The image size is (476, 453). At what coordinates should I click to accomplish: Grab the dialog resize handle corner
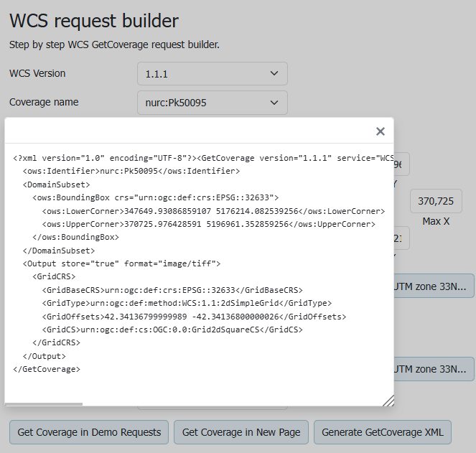click(388, 401)
